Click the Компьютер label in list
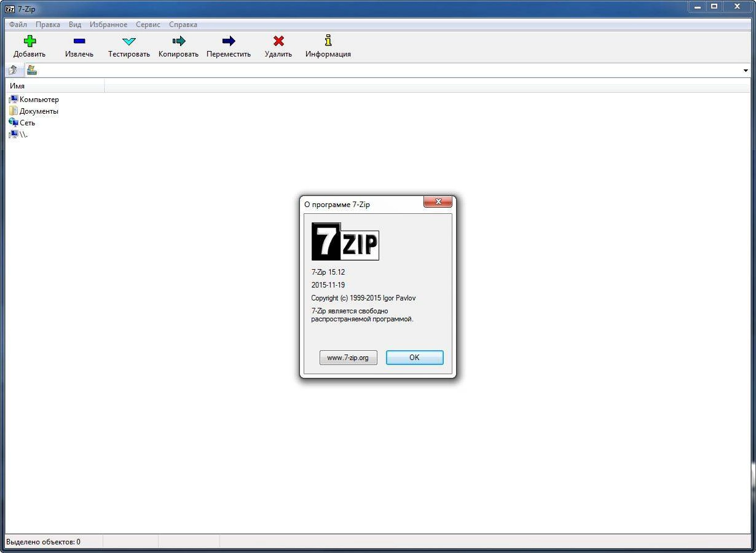 click(39, 99)
